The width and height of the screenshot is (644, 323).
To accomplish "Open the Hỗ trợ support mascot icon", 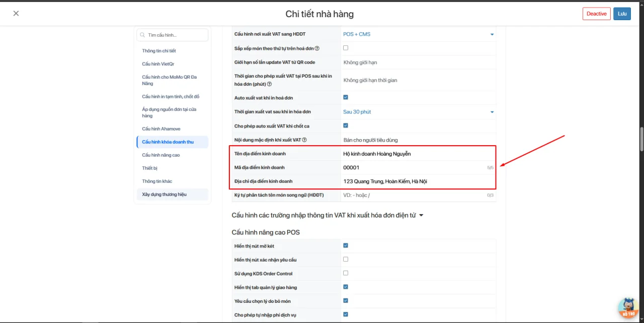I will pyautogui.click(x=628, y=307).
